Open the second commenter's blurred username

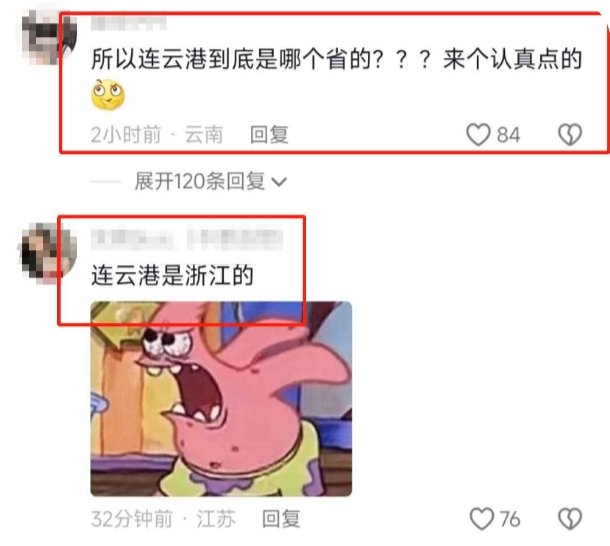(x=187, y=239)
